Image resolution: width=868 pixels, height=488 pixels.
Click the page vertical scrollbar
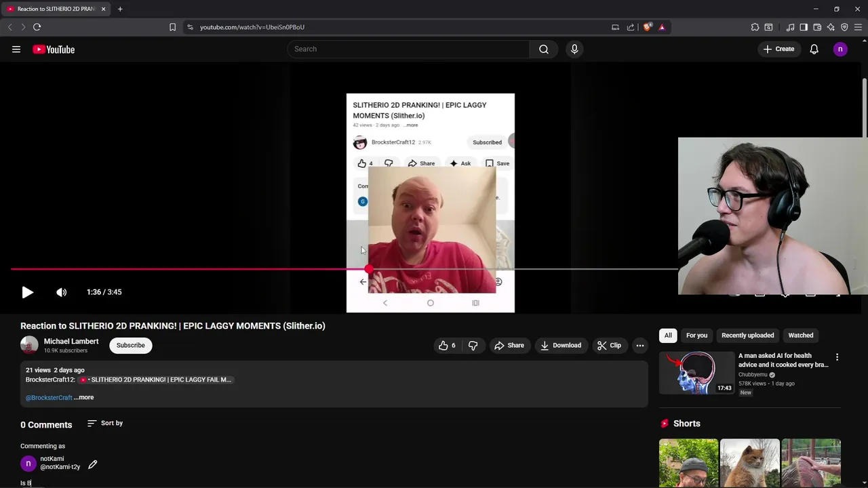[x=865, y=108]
